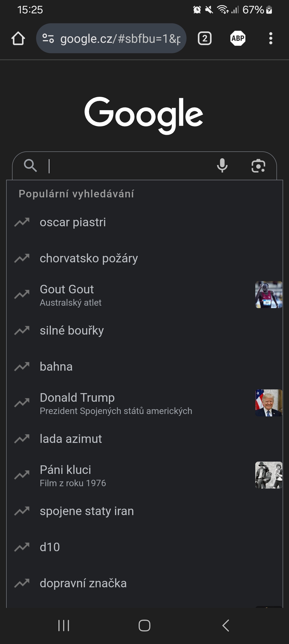The width and height of the screenshot is (289, 644).
Task: Select "silné bouřky" trending search
Action: pyautogui.click(x=72, y=331)
